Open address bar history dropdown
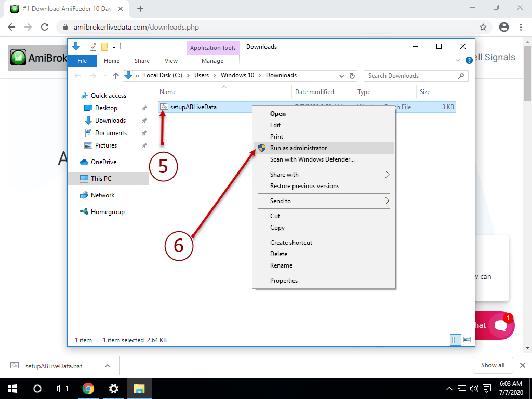The image size is (532, 399). pos(342,76)
